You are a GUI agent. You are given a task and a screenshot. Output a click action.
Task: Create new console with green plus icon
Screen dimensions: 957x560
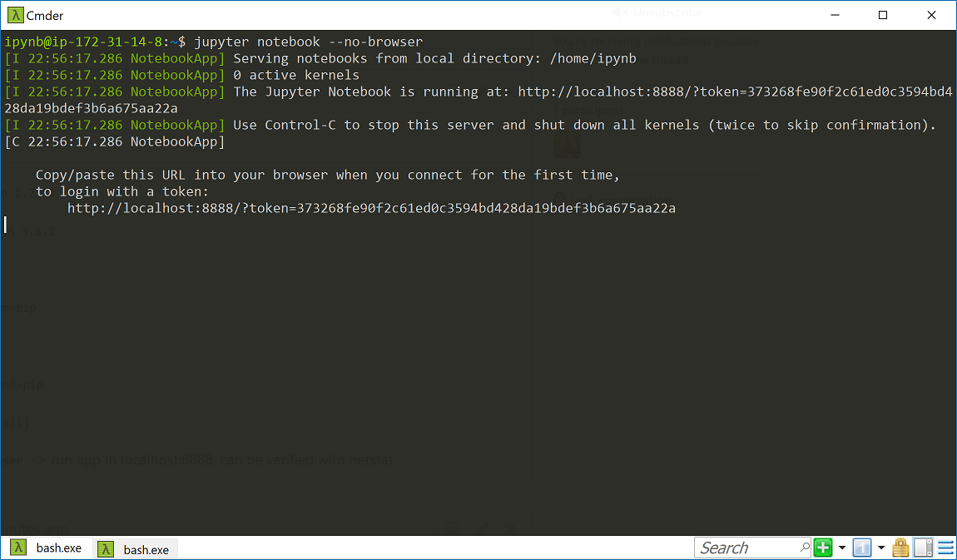(x=823, y=548)
